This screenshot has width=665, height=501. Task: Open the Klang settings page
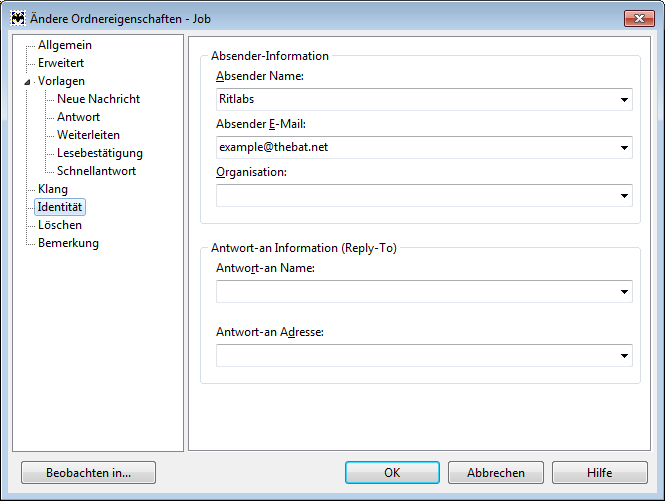pyautogui.click(x=53, y=189)
